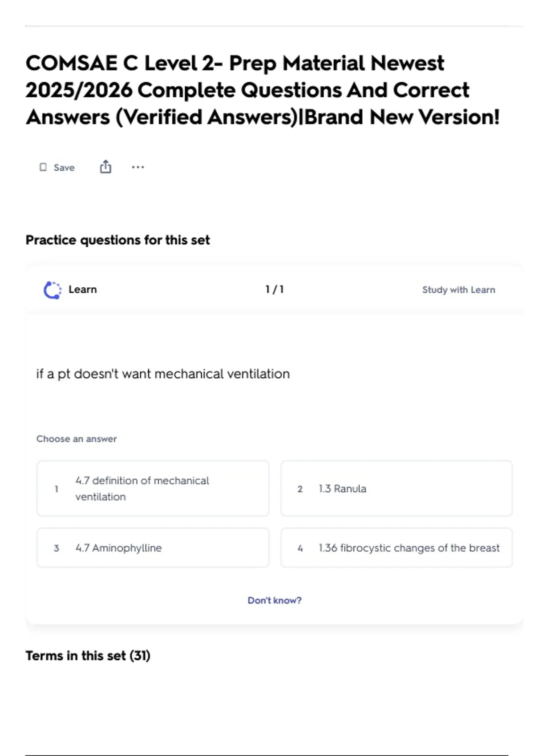Click the share upload icon
Screen dimensions: 534x756
coord(105,167)
